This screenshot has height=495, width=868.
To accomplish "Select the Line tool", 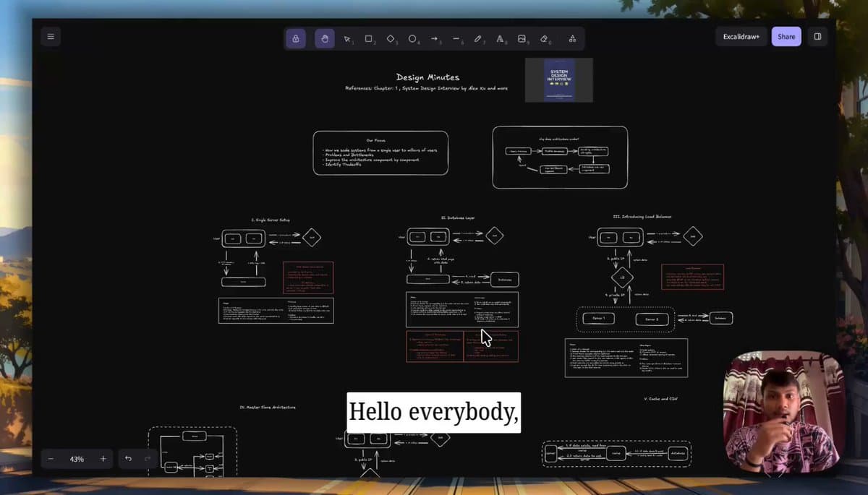I will click(x=456, y=38).
